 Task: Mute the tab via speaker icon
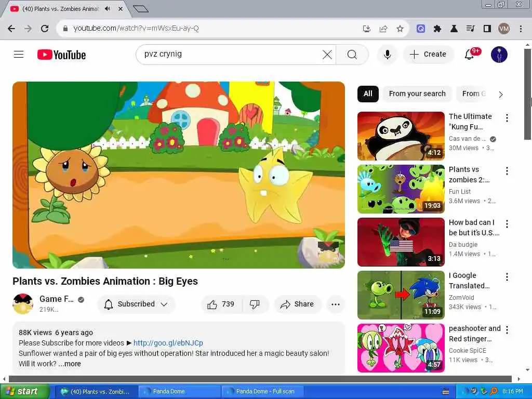tap(108, 9)
